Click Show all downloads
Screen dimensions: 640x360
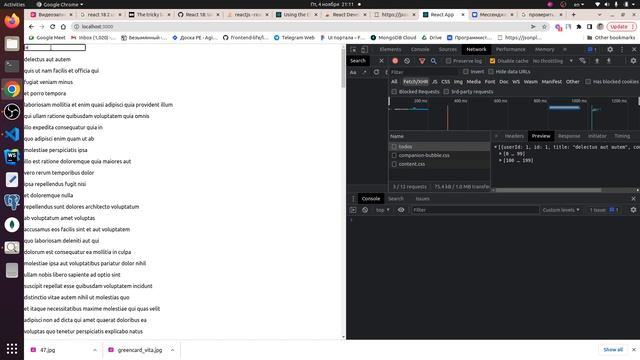(613, 350)
